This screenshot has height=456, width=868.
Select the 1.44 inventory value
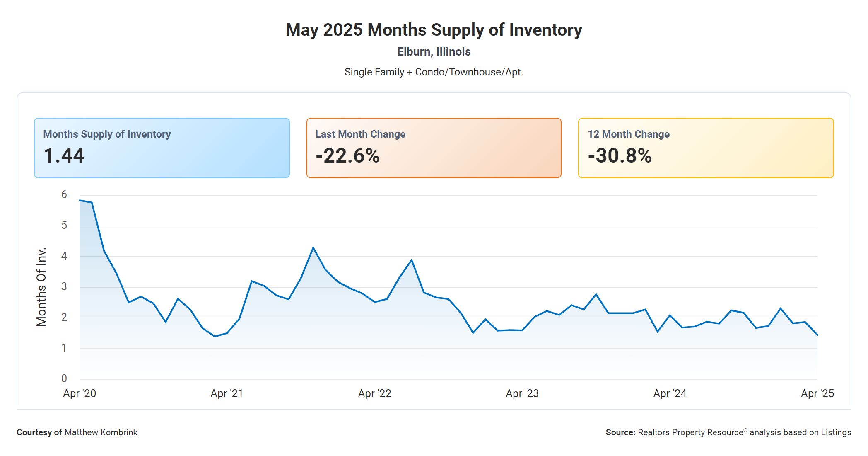pos(64,156)
